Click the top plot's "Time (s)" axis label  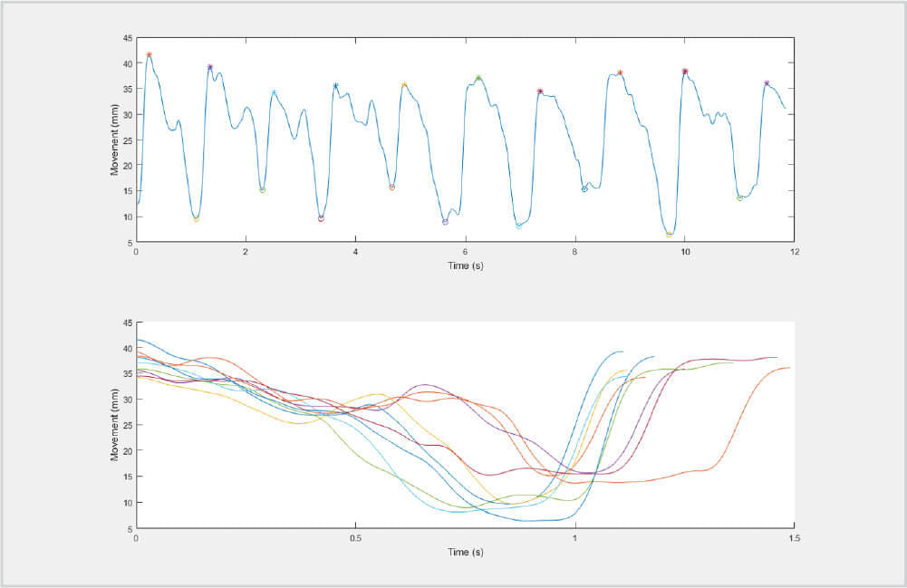(466, 265)
